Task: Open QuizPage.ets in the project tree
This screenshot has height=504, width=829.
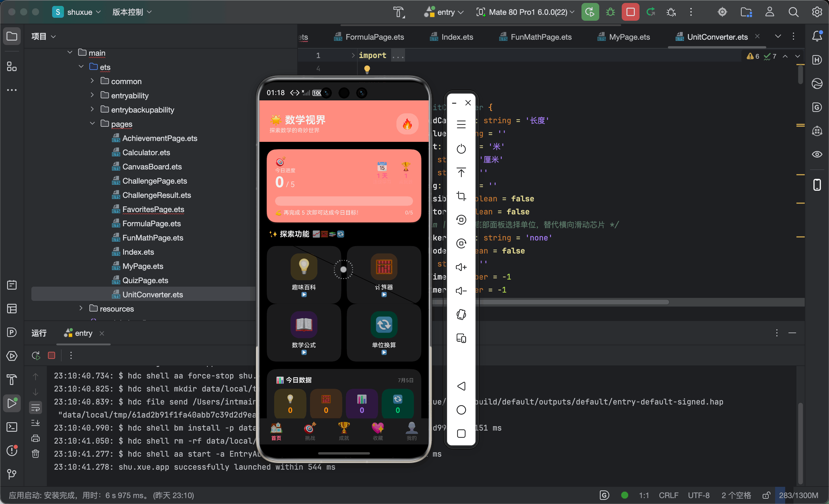Action: point(145,280)
